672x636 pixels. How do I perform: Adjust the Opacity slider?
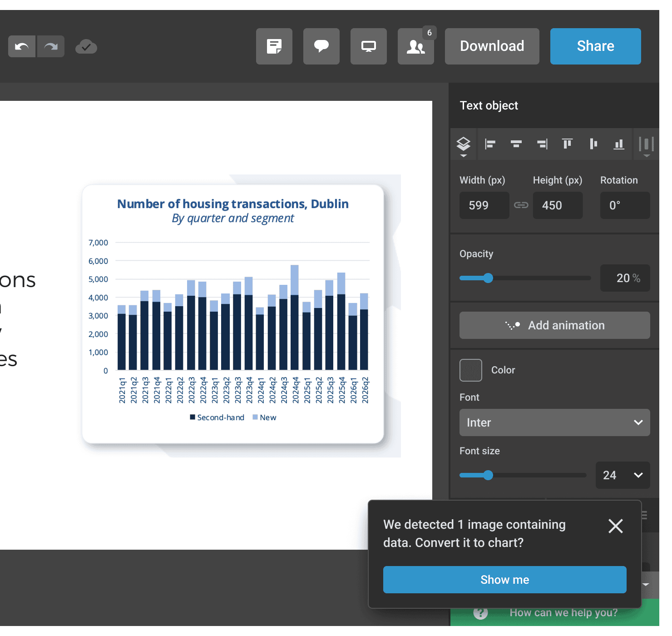point(525,278)
